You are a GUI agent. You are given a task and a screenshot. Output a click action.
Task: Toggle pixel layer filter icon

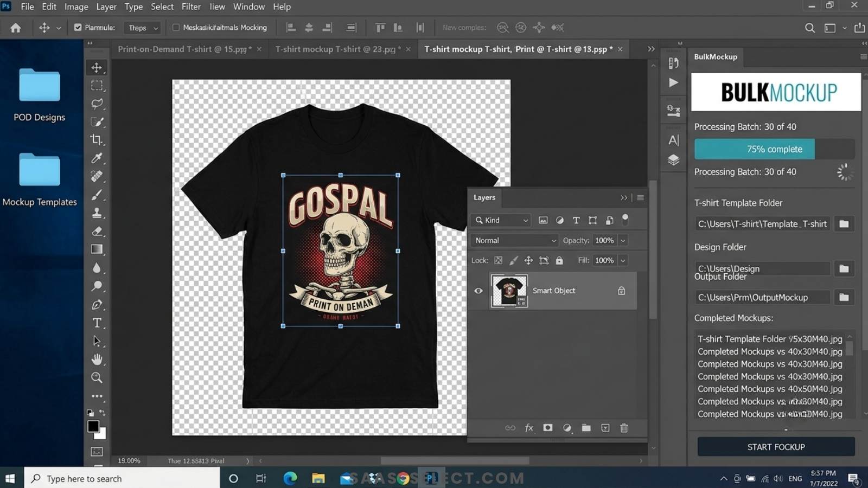[543, 220]
